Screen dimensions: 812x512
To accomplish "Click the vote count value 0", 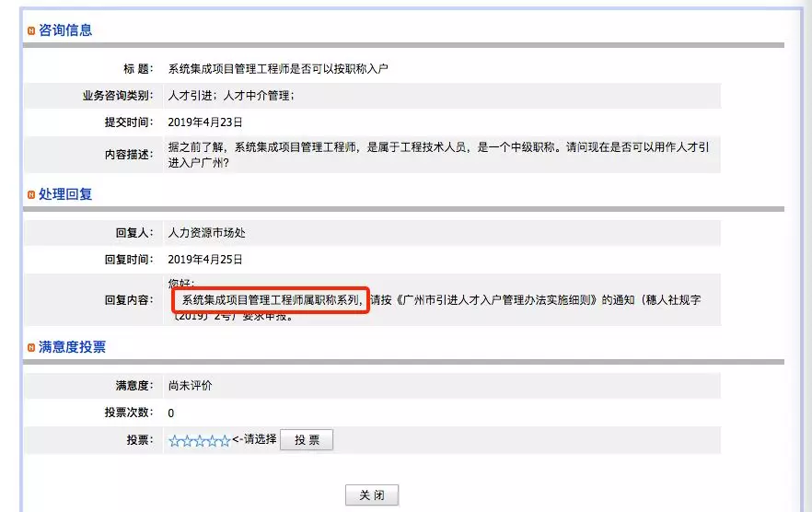I will [x=171, y=413].
